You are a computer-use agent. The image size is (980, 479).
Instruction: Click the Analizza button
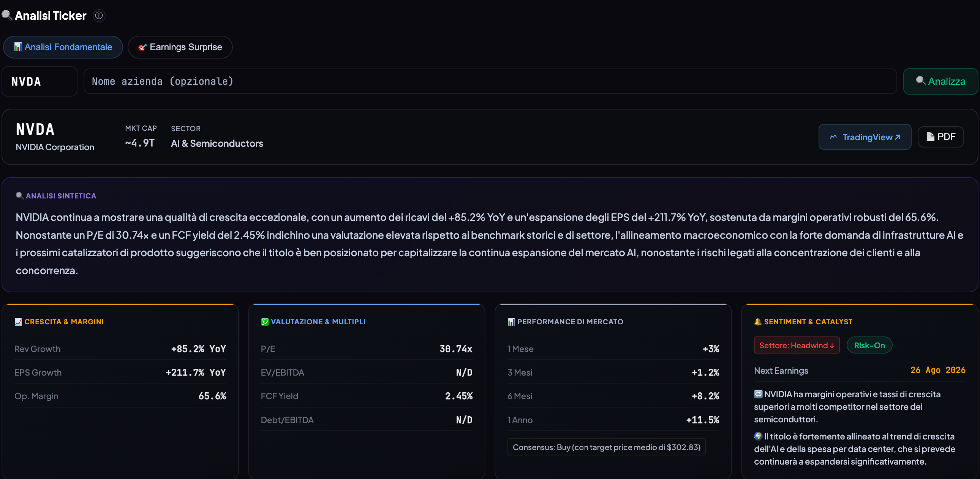click(940, 81)
